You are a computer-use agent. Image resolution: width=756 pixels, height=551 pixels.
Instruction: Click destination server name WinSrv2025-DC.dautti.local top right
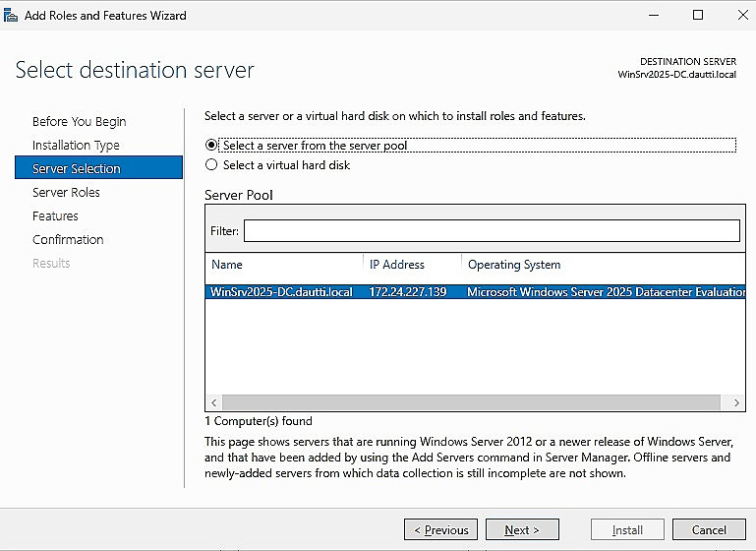pos(677,75)
